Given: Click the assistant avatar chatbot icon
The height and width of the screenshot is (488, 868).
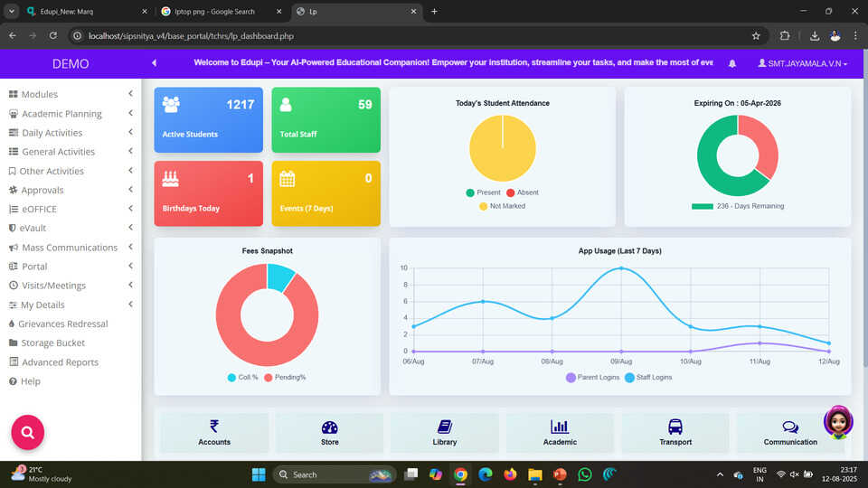Looking at the screenshot, I should point(838,422).
